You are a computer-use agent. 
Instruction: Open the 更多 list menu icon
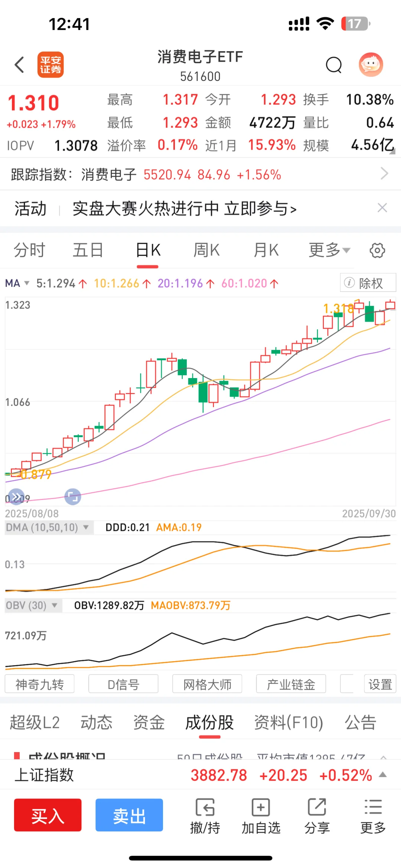[x=373, y=816]
